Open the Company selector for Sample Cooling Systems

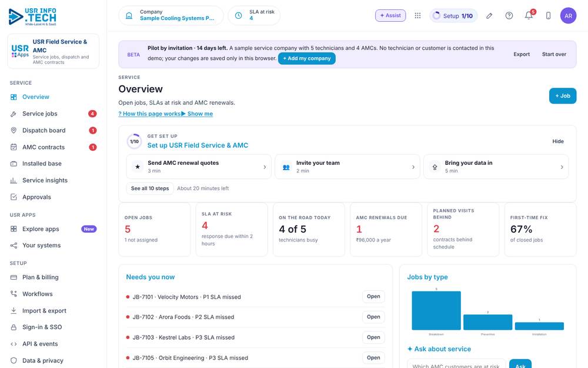click(171, 15)
